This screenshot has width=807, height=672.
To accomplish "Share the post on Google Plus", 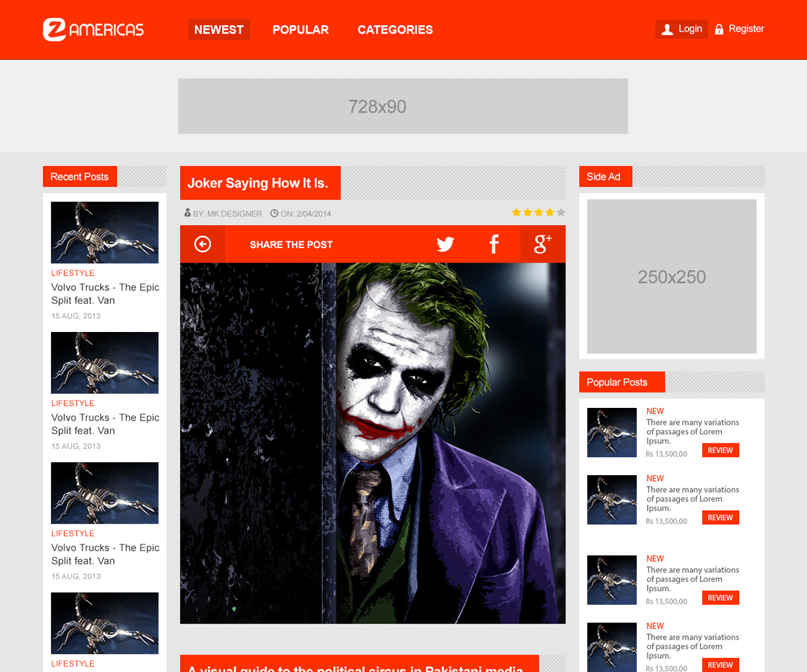I will pos(543,244).
